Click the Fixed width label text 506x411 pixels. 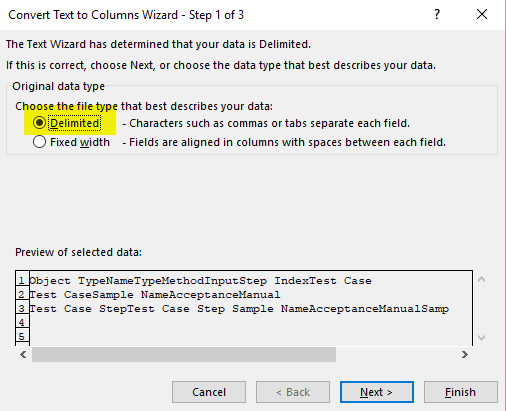[x=80, y=142]
